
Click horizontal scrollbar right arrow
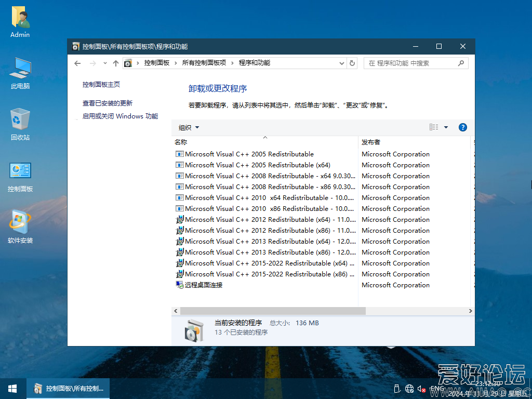tap(470, 311)
